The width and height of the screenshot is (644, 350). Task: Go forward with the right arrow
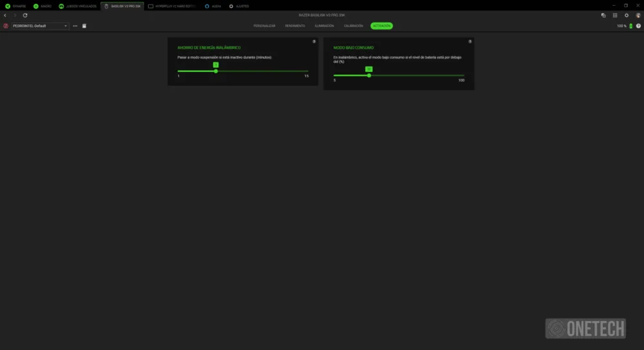15,15
